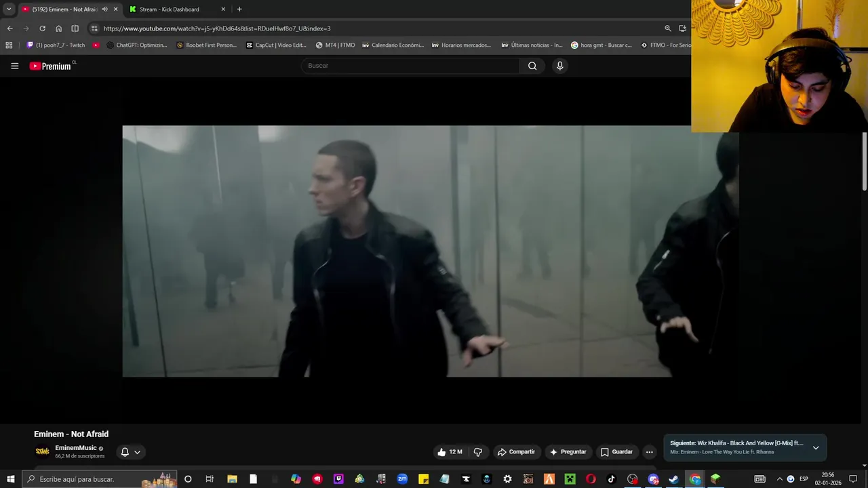
Task: Open the EminemMusic channel avatar
Action: coord(42,451)
